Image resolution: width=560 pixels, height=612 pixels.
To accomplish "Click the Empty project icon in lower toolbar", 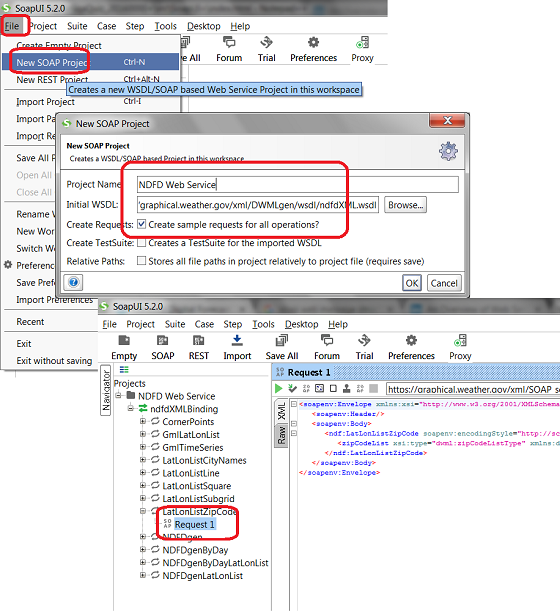I will (124, 340).
